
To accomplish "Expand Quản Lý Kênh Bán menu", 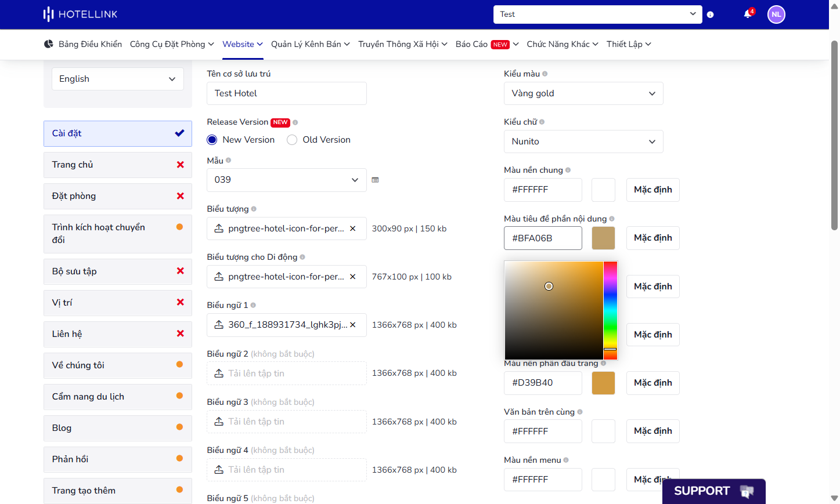I will (x=311, y=44).
